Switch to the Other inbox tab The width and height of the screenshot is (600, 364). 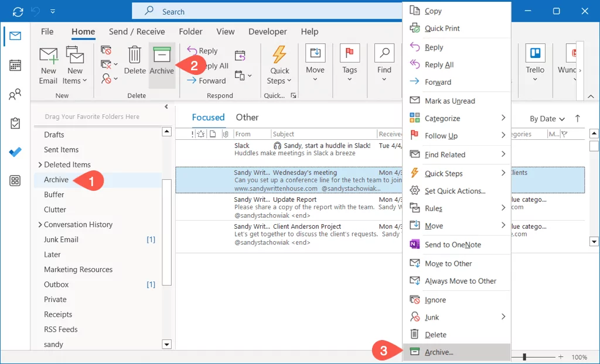click(x=247, y=117)
